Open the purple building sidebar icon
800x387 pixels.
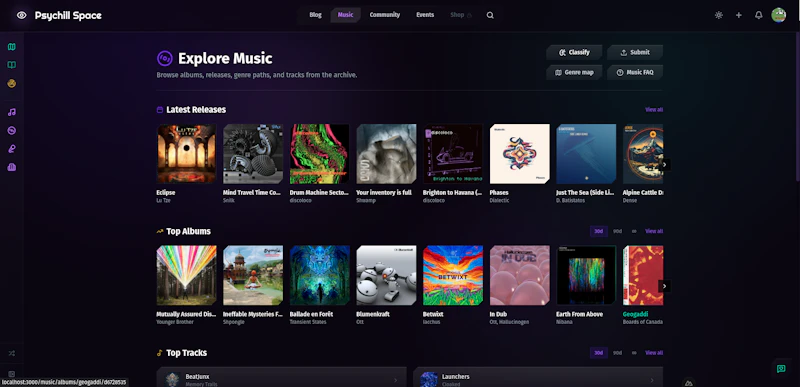pyautogui.click(x=12, y=167)
